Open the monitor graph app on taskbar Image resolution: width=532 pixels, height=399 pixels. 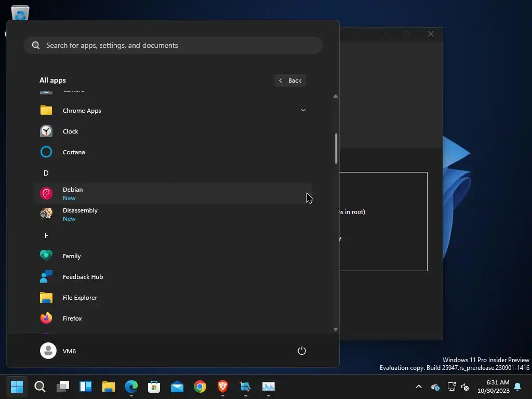point(269,387)
